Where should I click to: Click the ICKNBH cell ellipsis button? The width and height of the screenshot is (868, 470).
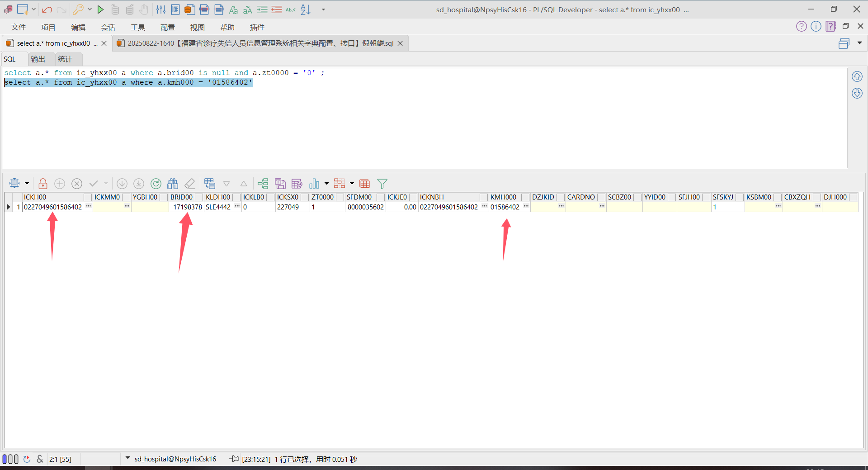coord(485,207)
